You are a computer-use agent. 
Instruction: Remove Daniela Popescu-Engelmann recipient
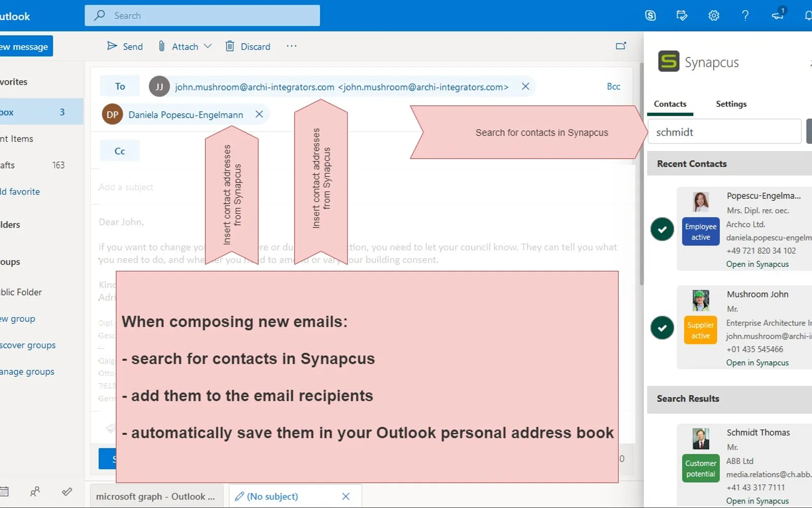259,114
